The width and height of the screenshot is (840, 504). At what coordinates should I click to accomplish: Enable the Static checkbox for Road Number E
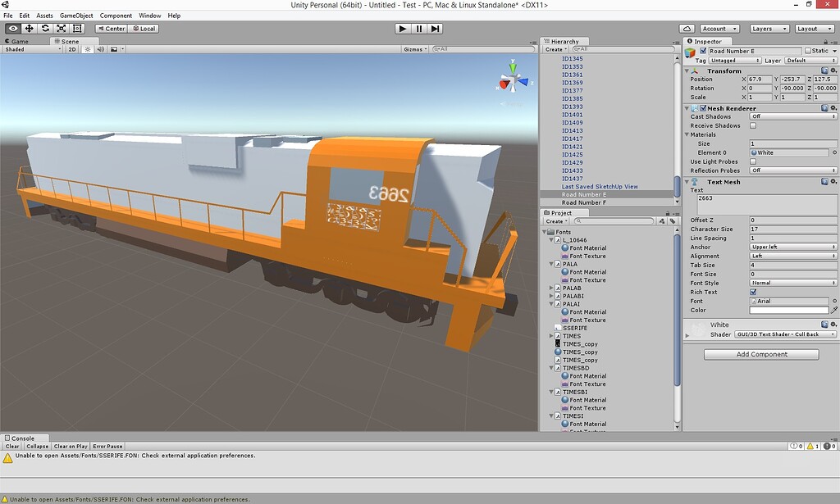pyautogui.click(x=807, y=50)
